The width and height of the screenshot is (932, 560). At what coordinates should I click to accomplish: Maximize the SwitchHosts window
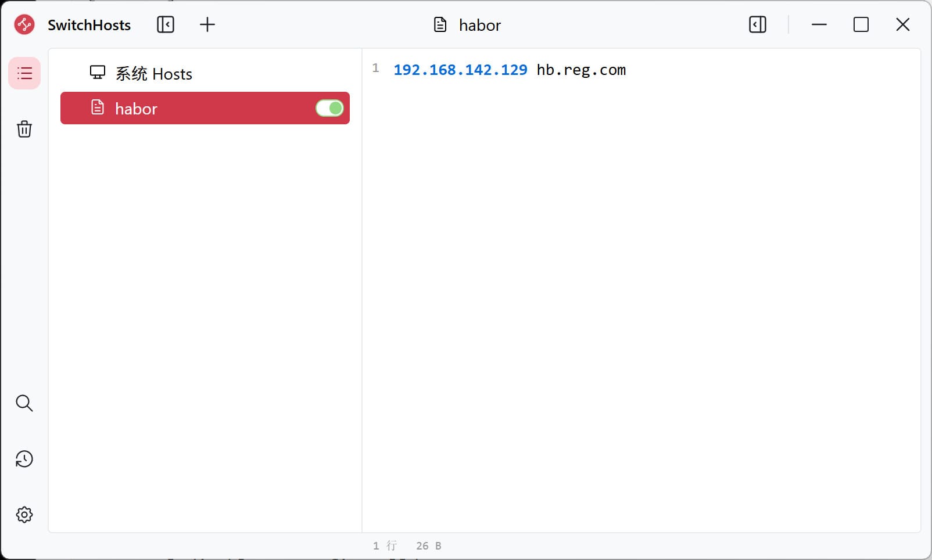click(861, 24)
